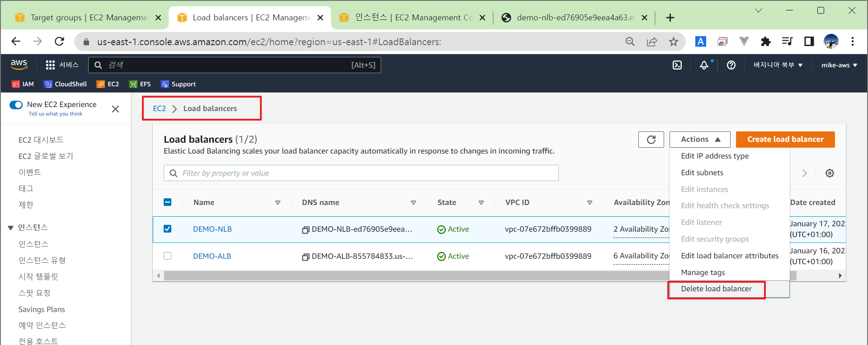Open the Support favorite shortcut

point(179,84)
